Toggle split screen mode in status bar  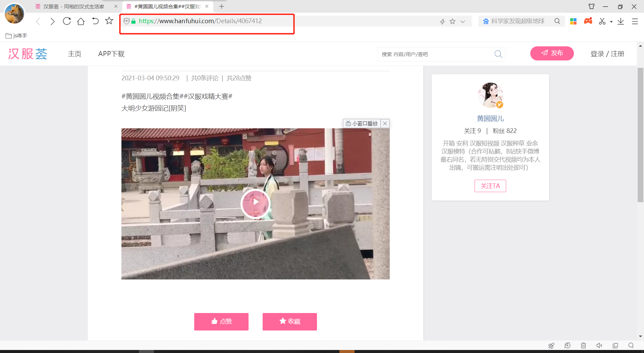pos(615,346)
